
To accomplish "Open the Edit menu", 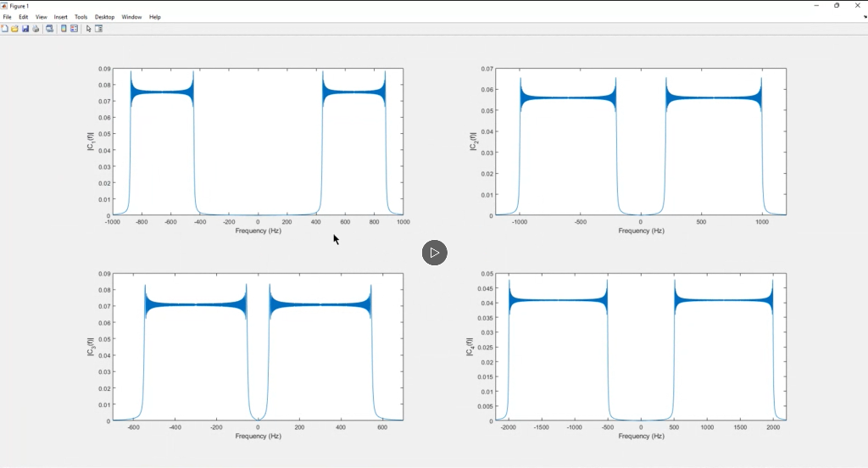I will pyautogui.click(x=23, y=17).
